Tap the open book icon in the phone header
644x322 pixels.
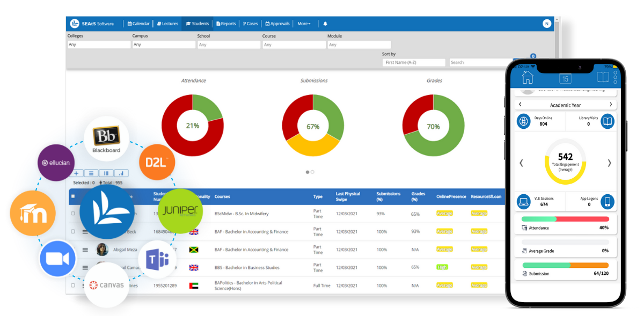coord(603,78)
